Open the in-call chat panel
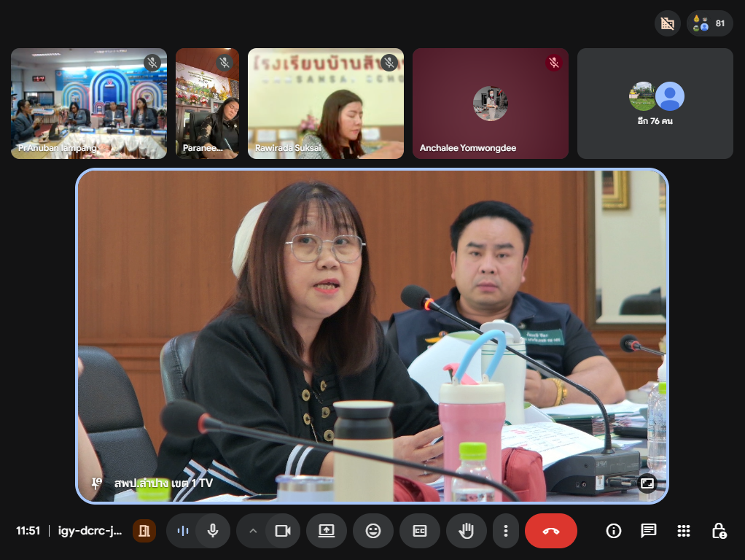 pos(648,531)
